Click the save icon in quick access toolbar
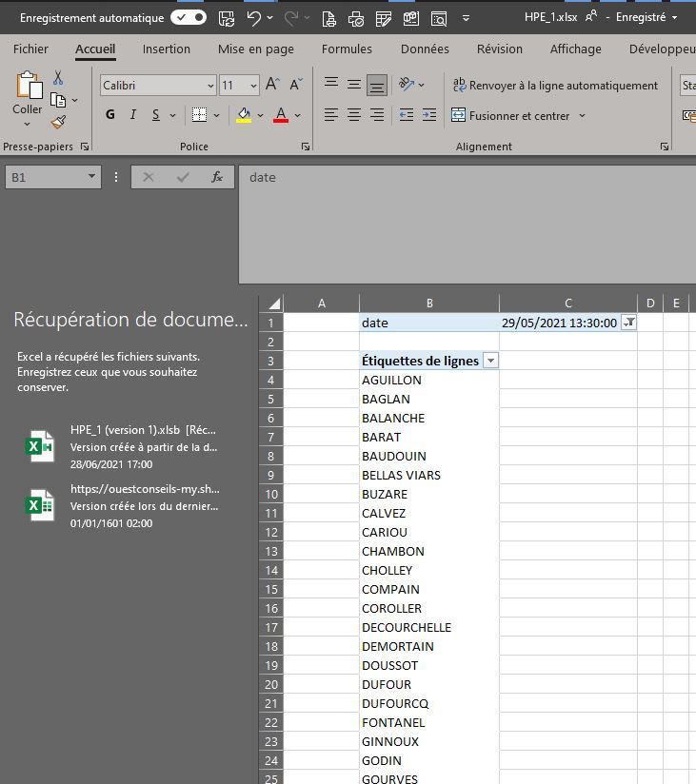 click(x=227, y=18)
